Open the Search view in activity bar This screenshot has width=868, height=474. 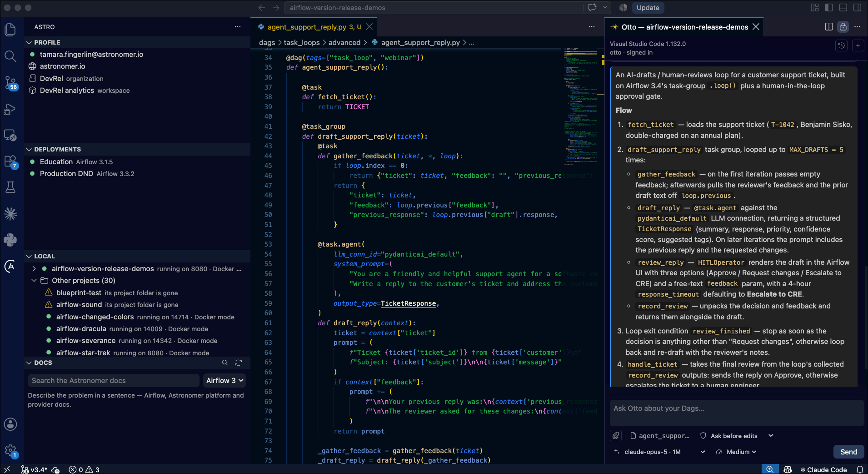point(10,56)
